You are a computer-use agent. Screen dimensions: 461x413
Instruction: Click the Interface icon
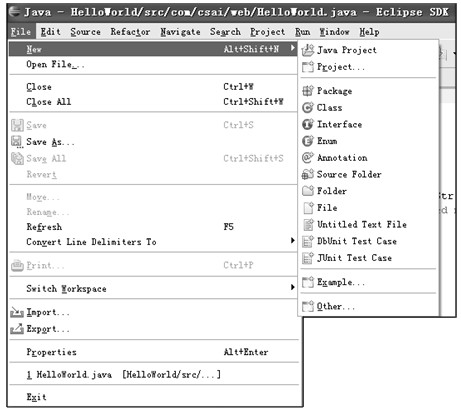pos(308,124)
